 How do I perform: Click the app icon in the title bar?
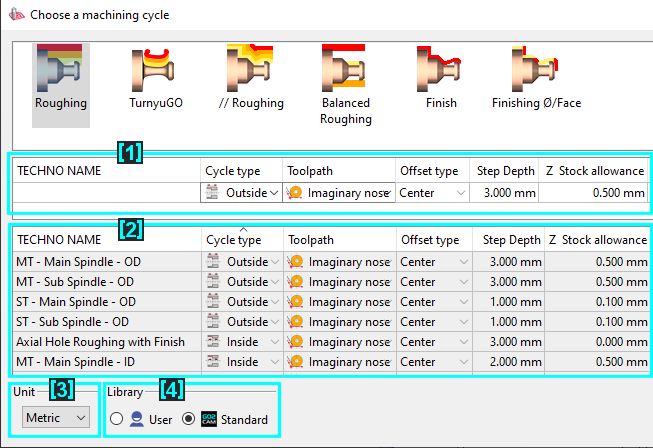click(x=15, y=16)
